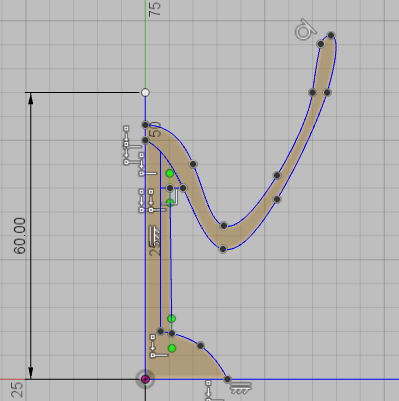
Task: Click the white sketch point atop the dimension line
Action: [145, 92]
